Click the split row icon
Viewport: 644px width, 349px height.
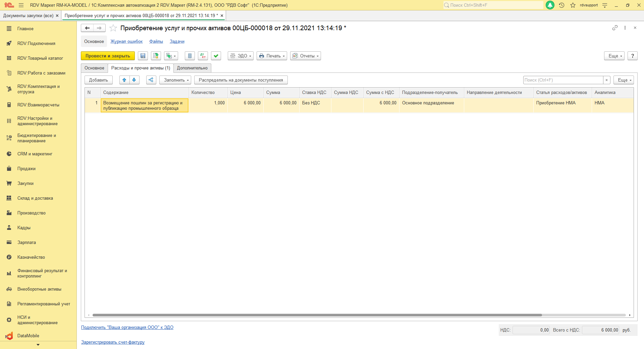coord(151,80)
